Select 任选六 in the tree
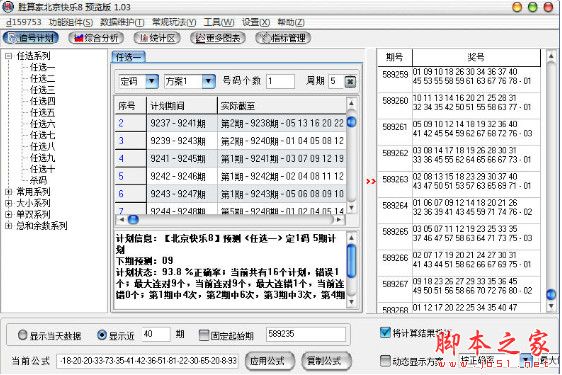Viewport: 562px width, 375px height. [42, 124]
